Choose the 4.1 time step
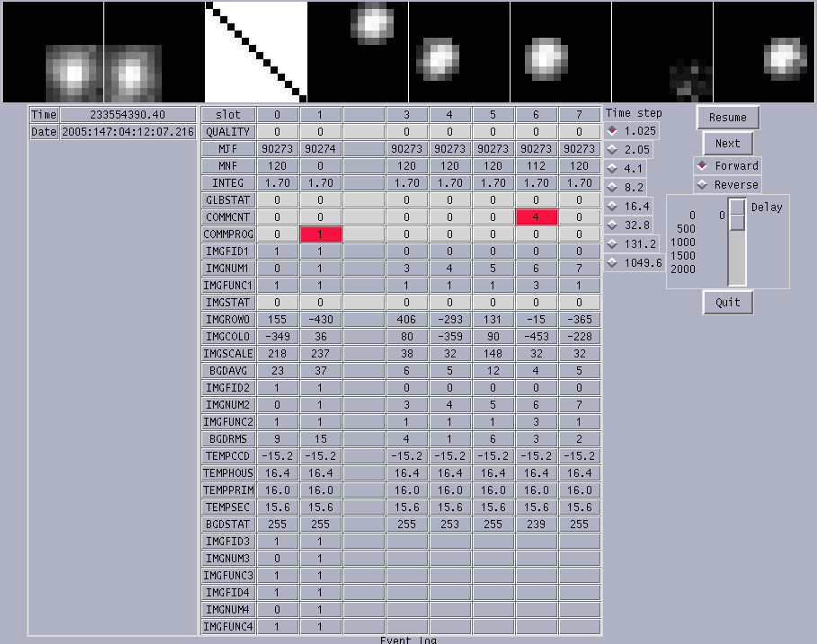 point(626,169)
